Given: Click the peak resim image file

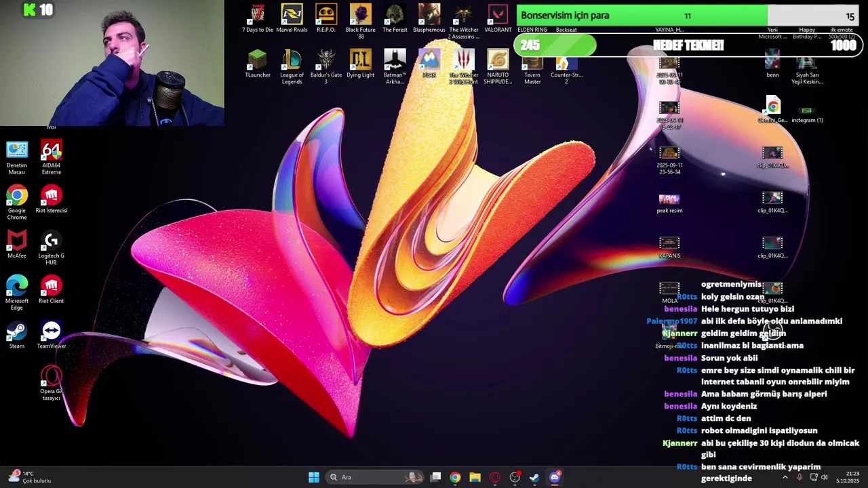Looking at the screenshot, I should click(x=669, y=203).
